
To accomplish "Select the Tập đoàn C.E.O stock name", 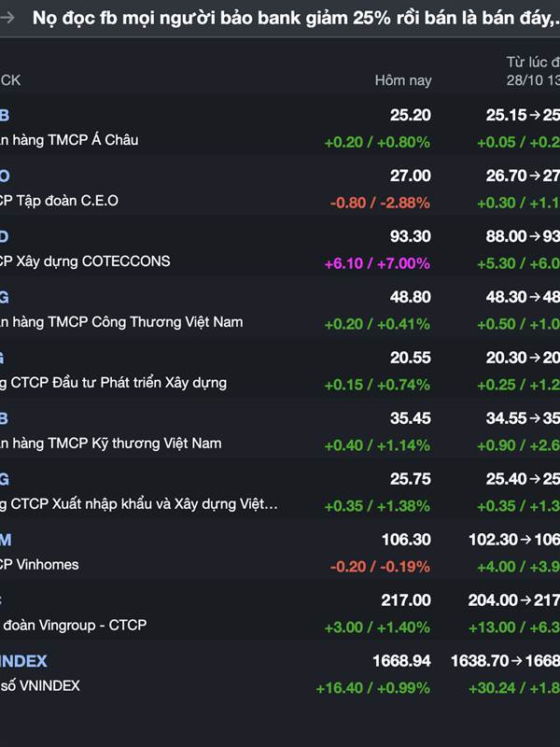I will [x=60, y=201].
